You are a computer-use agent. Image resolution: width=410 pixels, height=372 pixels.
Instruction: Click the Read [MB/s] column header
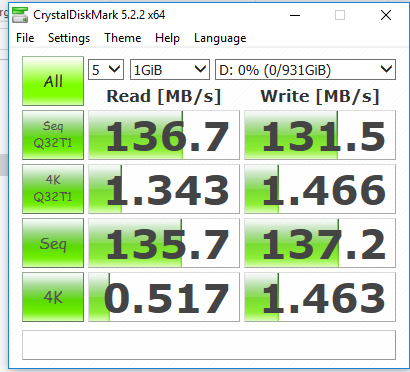click(164, 97)
